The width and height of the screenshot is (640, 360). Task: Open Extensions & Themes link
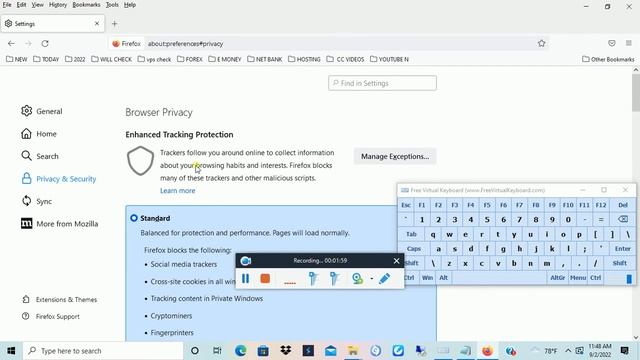pos(60,300)
